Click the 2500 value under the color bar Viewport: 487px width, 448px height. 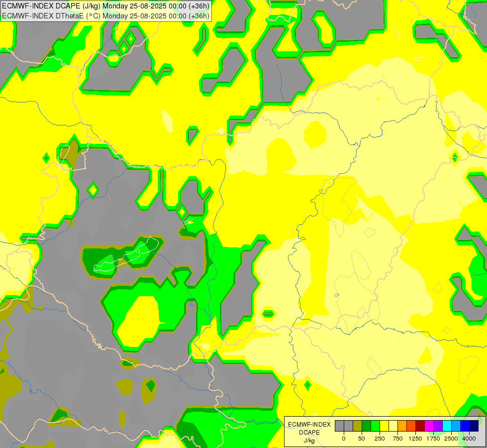click(451, 439)
